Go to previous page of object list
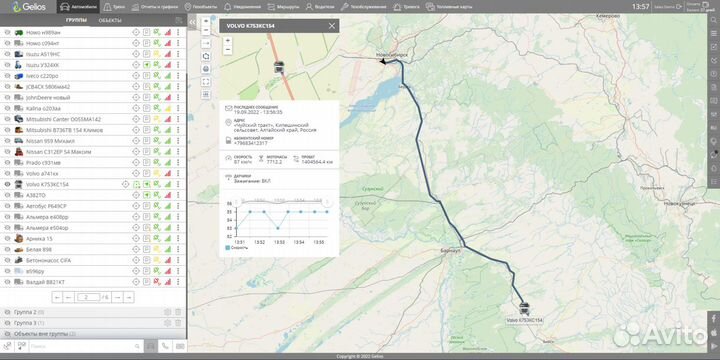 [68, 297]
